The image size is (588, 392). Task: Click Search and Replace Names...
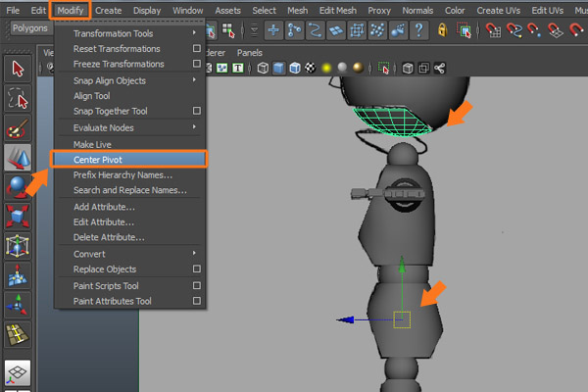click(130, 189)
